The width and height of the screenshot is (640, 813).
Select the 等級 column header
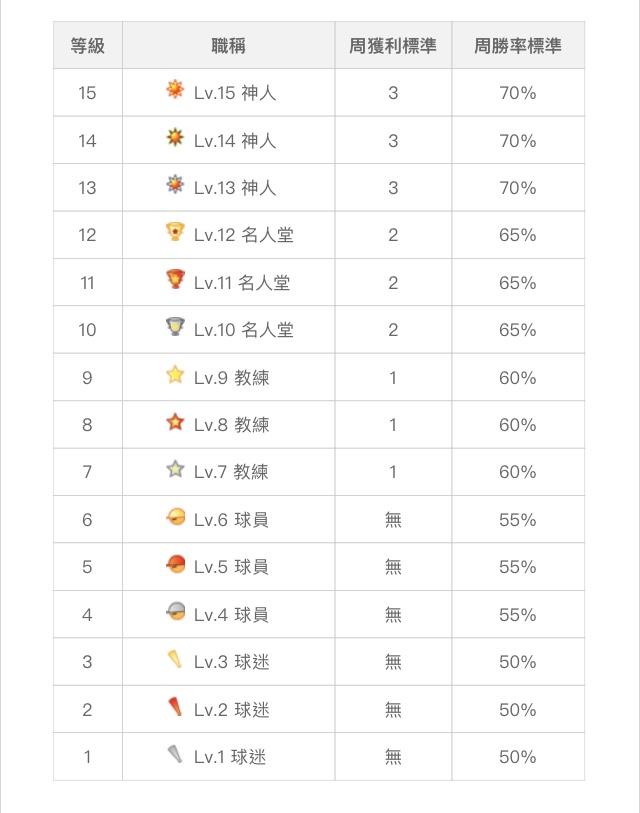pos(88,45)
